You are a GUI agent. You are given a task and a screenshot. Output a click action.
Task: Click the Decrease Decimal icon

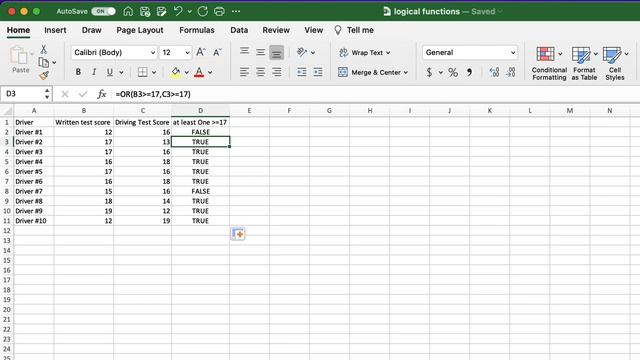click(511, 72)
